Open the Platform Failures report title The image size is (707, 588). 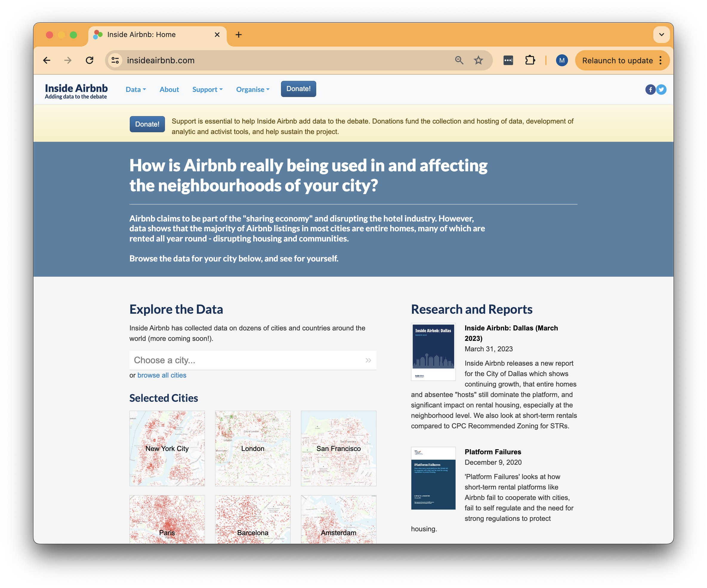coord(493,452)
